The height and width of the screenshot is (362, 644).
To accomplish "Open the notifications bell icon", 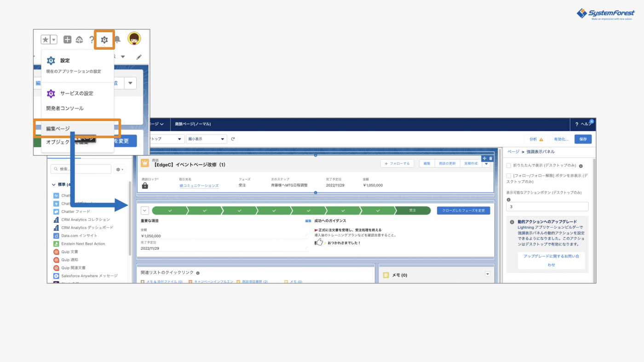I will (x=117, y=40).
